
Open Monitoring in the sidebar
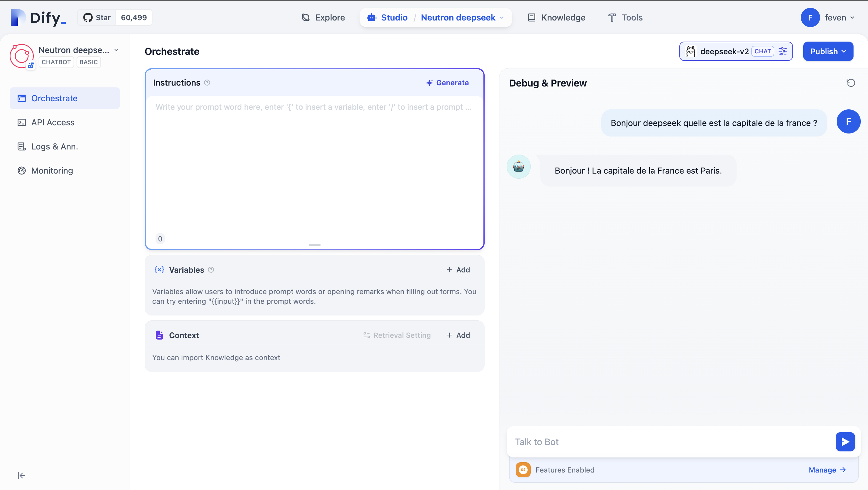tap(65, 171)
